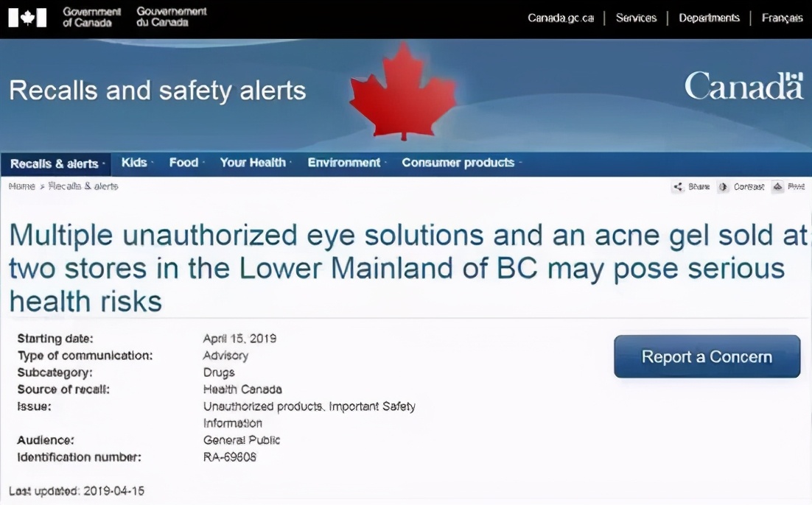Viewport: 812px width, 505px height.
Task: Switch language to Français
Action: (x=782, y=18)
